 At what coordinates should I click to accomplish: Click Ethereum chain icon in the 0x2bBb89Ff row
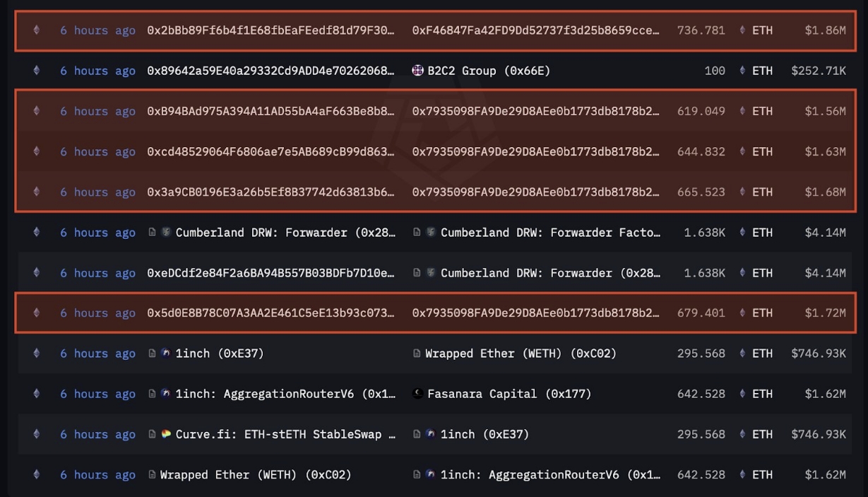point(37,30)
